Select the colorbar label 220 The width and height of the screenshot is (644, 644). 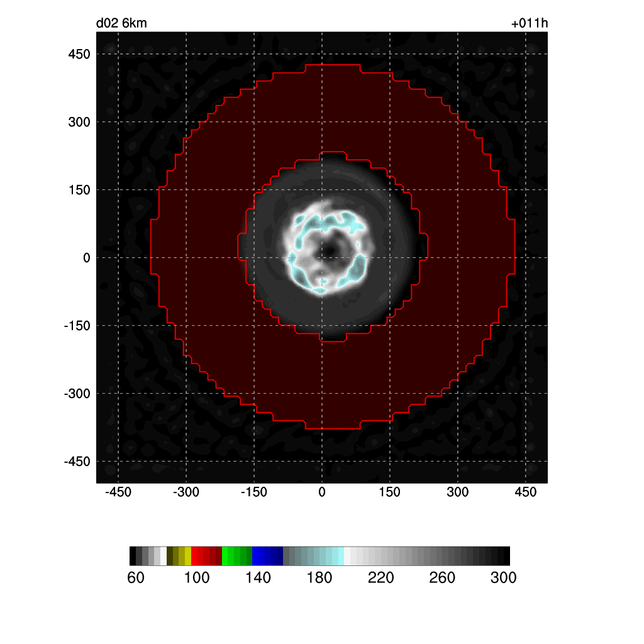[x=380, y=578]
